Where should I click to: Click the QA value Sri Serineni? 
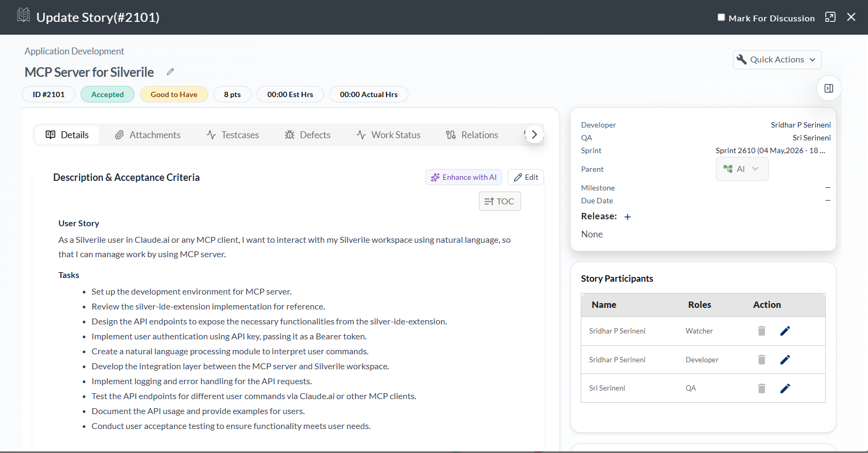point(811,138)
